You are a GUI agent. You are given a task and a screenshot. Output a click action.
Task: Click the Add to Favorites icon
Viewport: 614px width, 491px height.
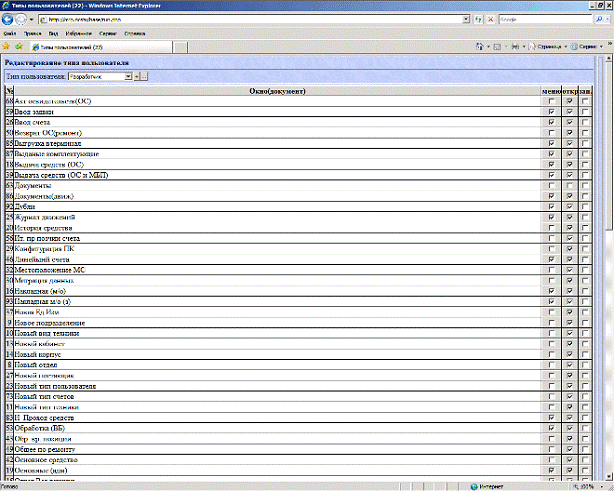[x=18, y=46]
